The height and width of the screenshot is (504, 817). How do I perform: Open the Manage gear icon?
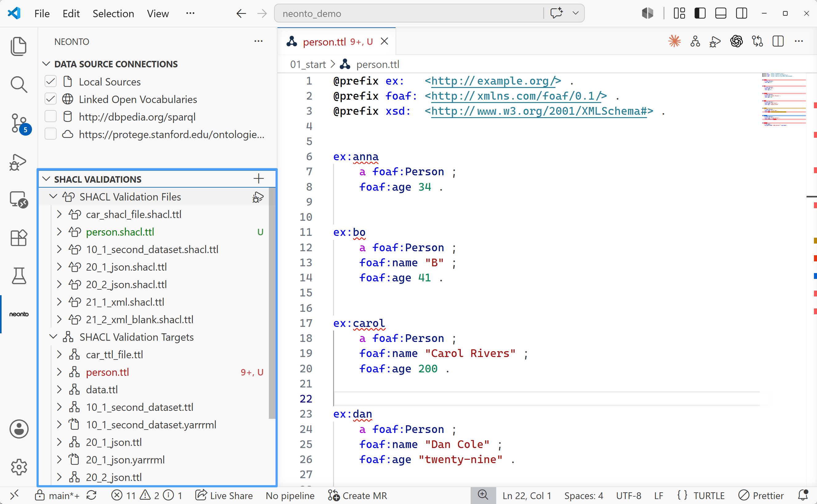[19, 467]
